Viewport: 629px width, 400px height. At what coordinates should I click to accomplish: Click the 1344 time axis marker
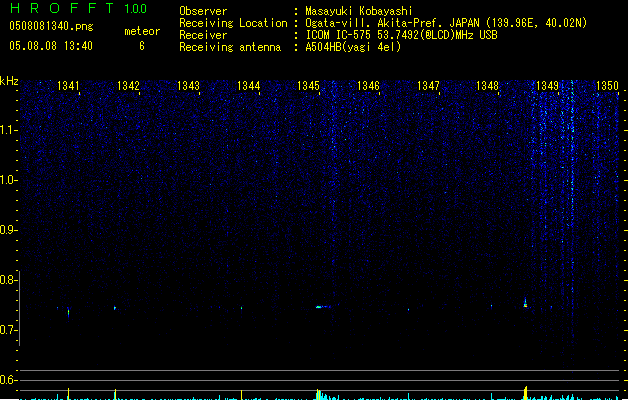pos(248,86)
